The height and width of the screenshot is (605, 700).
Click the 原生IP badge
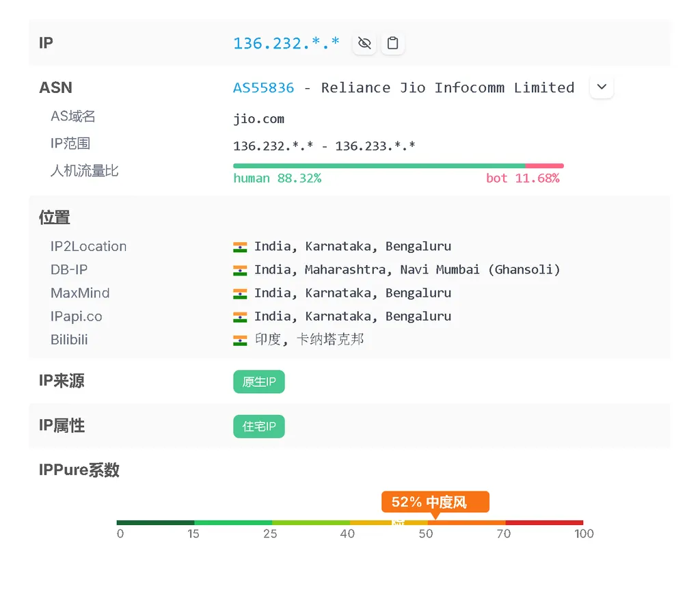[x=259, y=381]
